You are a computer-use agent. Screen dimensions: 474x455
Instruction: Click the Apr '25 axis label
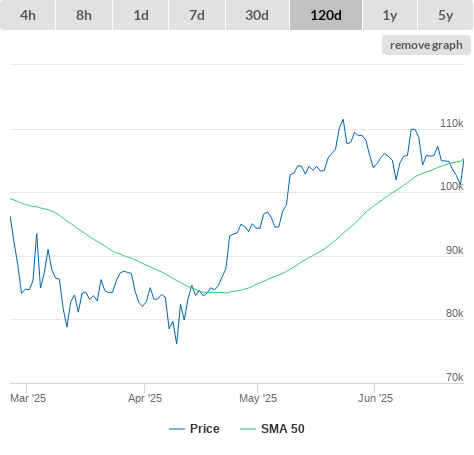[145, 398]
